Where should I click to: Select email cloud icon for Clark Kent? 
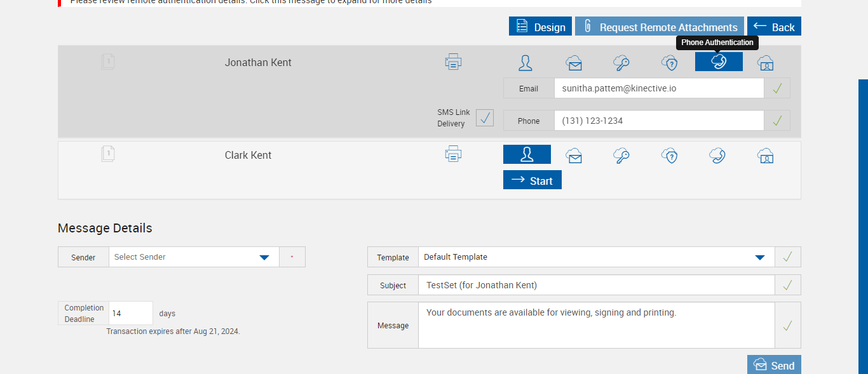[x=574, y=155]
